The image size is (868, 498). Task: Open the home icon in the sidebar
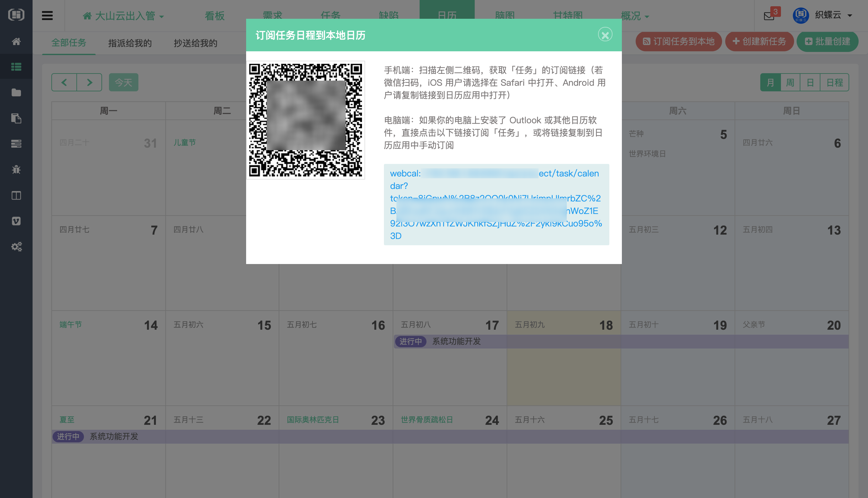[16, 41]
